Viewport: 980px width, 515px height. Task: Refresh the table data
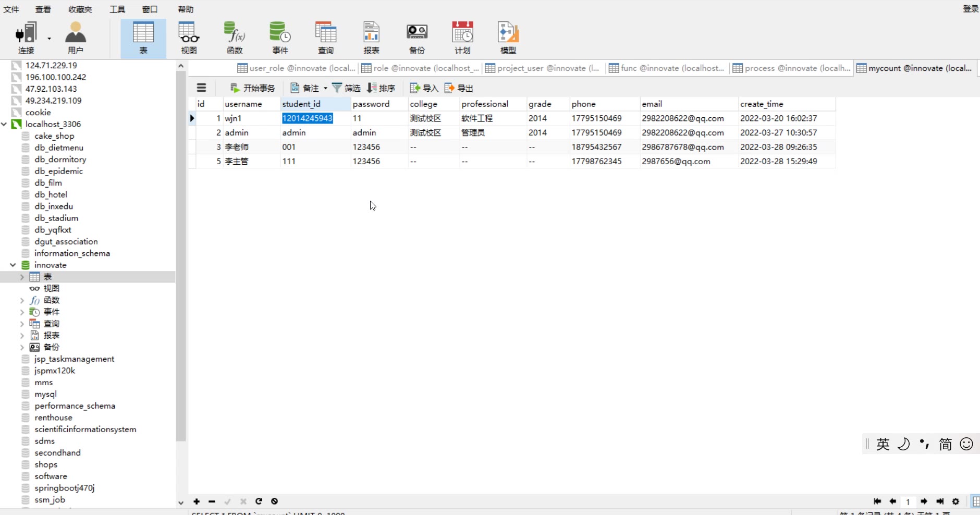[x=259, y=501]
